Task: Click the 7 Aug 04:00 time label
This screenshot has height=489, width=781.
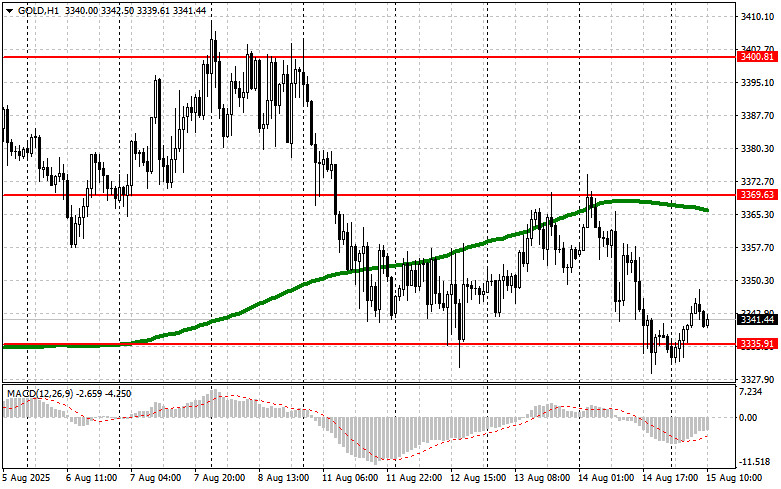Action: tap(155, 478)
